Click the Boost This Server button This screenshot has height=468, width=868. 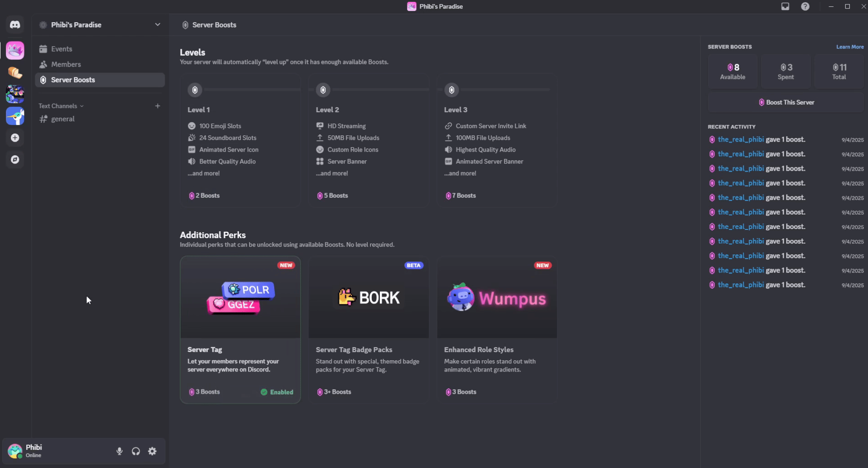[x=786, y=102]
